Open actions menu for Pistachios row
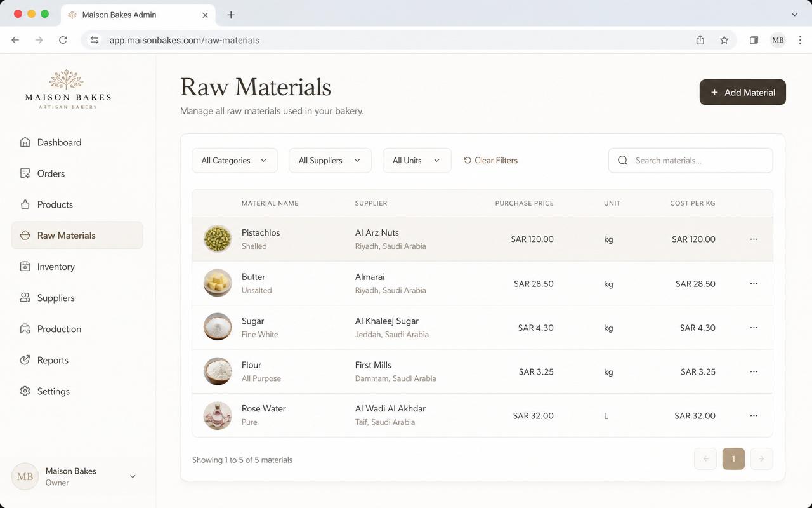 (x=754, y=239)
